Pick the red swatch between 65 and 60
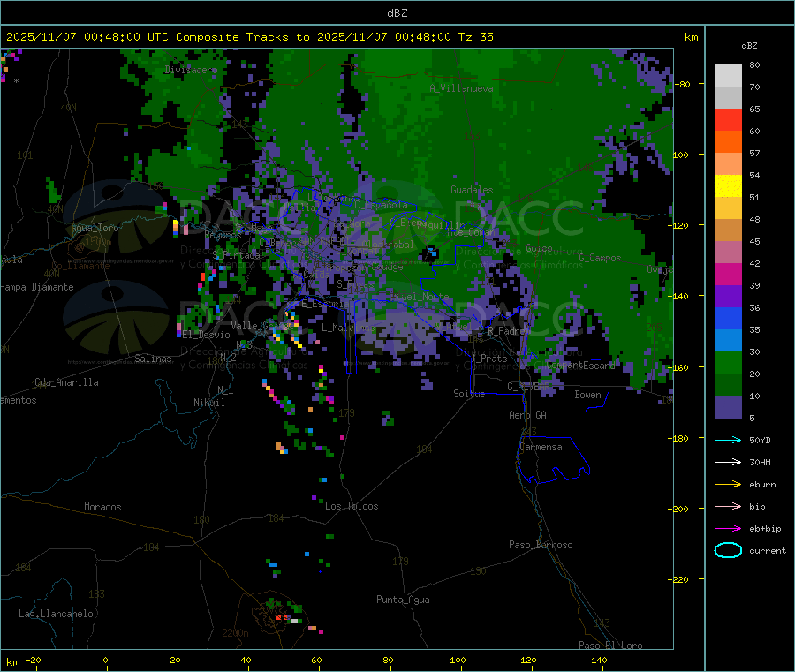 click(x=728, y=120)
